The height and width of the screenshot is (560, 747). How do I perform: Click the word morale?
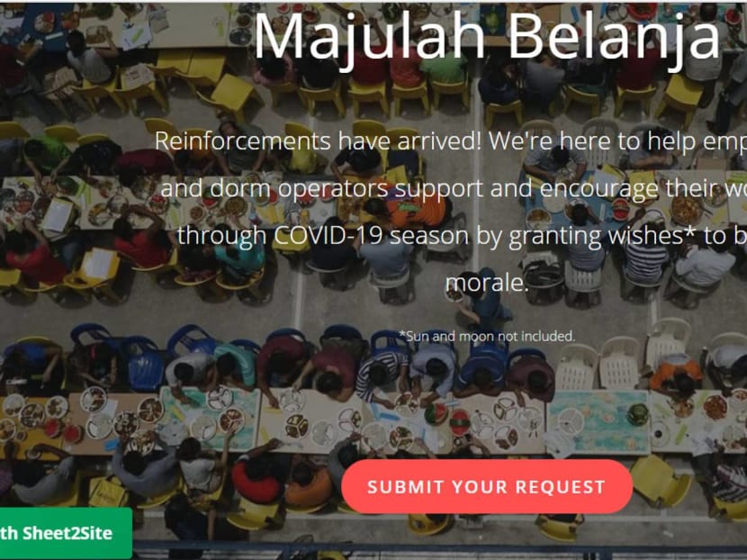(x=487, y=283)
